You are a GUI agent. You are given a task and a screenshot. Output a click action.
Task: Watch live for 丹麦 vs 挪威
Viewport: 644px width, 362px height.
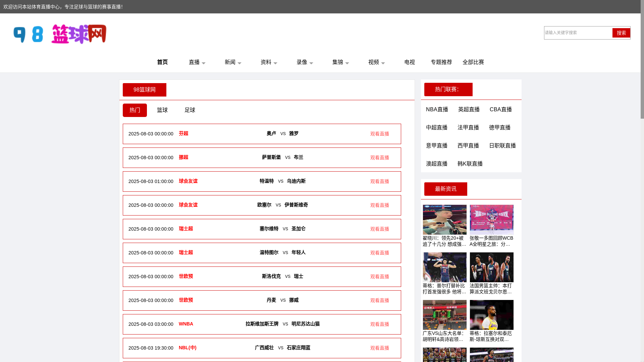tap(380, 301)
